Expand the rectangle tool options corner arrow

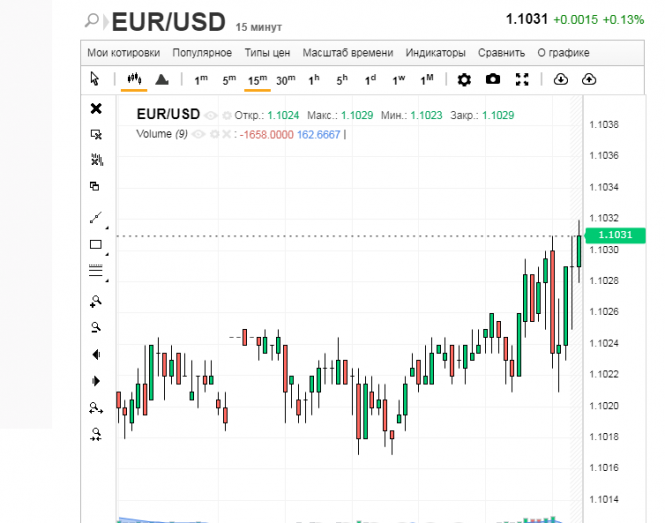[x=107, y=254]
